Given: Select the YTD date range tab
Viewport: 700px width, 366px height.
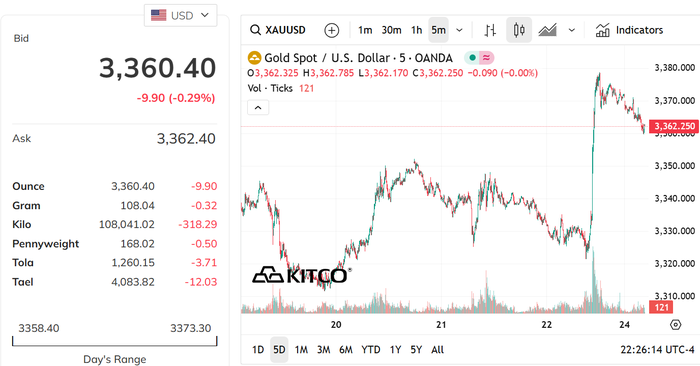Looking at the screenshot, I should pos(371,349).
